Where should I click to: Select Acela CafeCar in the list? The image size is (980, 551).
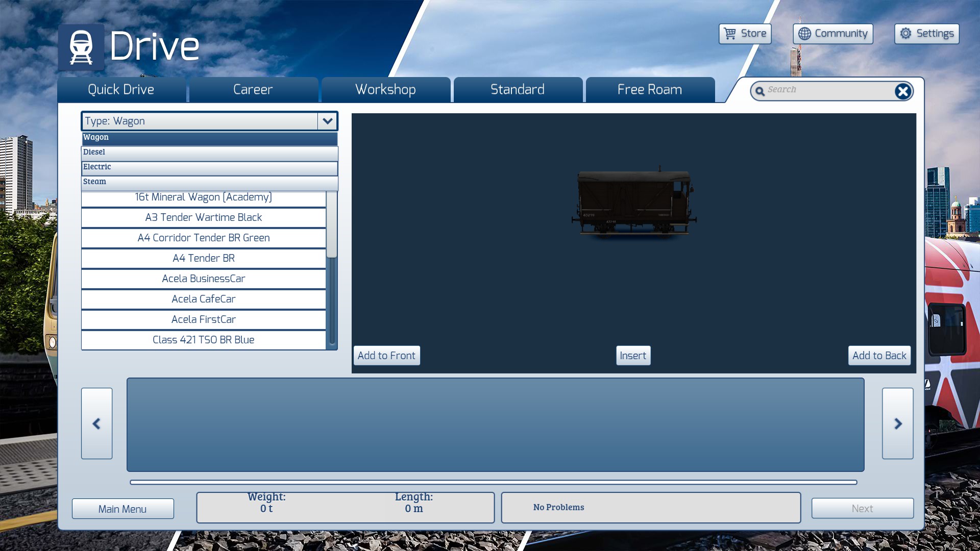(203, 299)
